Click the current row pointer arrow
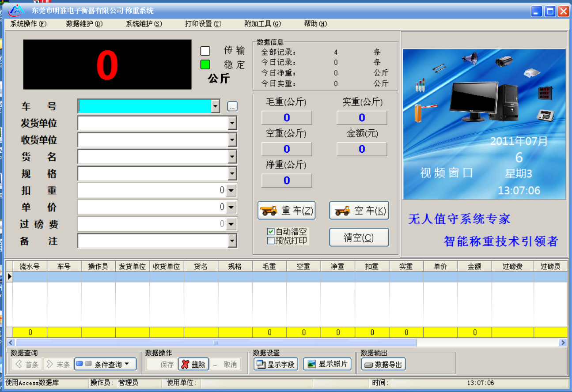 pos(10,277)
